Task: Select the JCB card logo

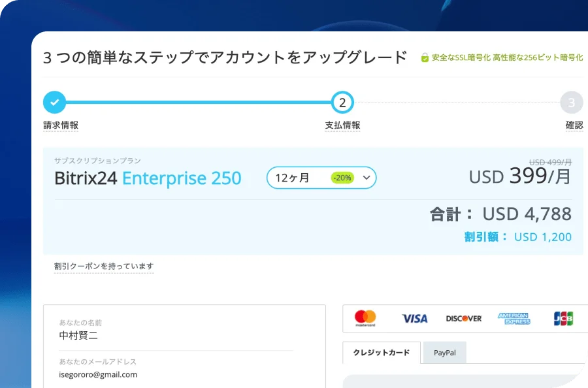Action: point(563,319)
